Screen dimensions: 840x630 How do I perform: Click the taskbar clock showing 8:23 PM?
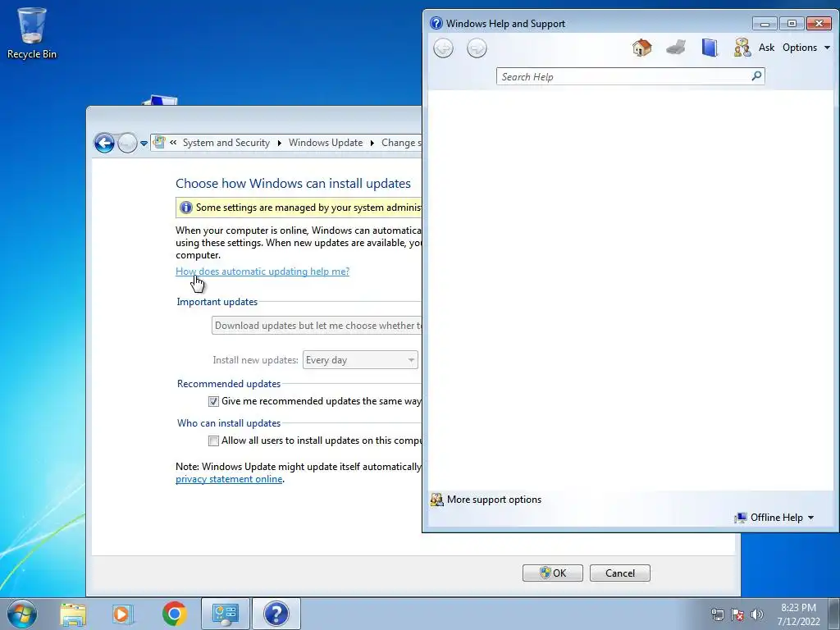tap(798, 614)
